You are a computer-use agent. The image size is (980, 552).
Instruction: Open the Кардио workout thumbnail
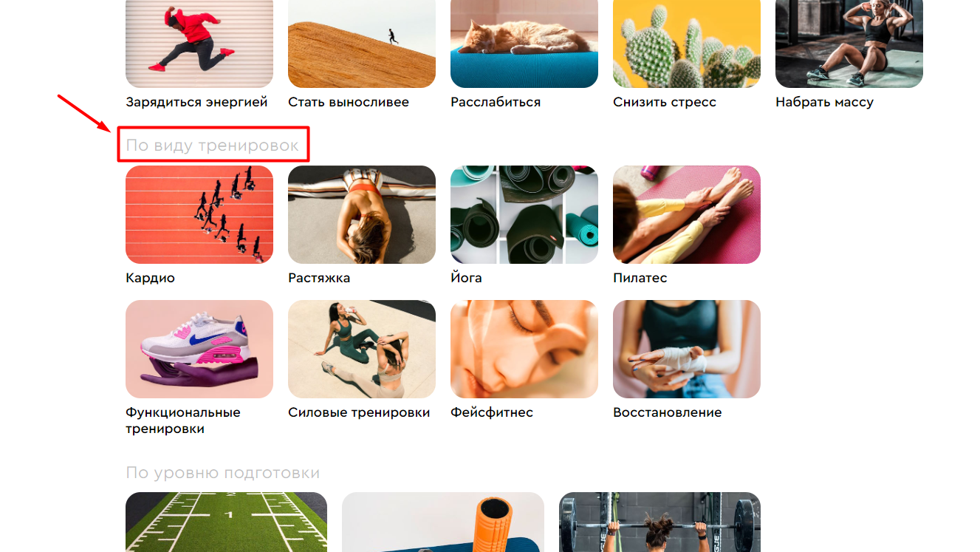[199, 214]
